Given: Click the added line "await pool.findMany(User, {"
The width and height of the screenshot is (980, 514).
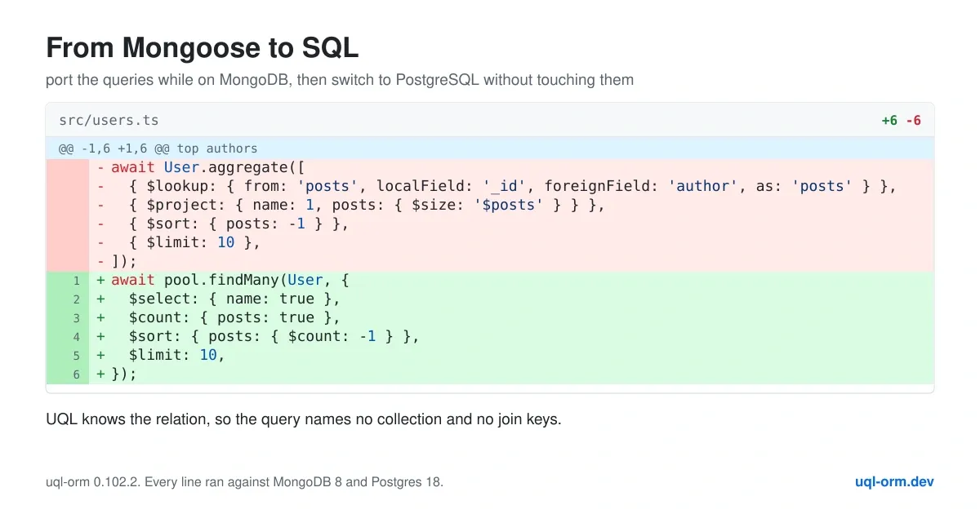Looking at the screenshot, I should click(490, 280).
